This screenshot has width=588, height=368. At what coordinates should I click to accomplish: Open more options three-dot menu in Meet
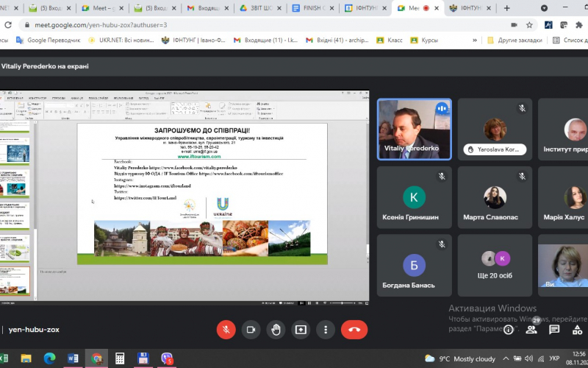(326, 330)
